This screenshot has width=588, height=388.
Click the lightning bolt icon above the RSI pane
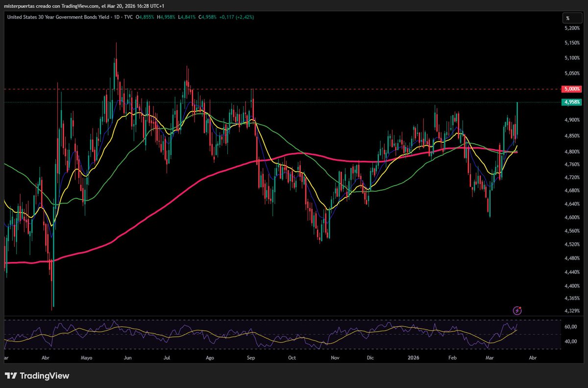(x=518, y=310)
